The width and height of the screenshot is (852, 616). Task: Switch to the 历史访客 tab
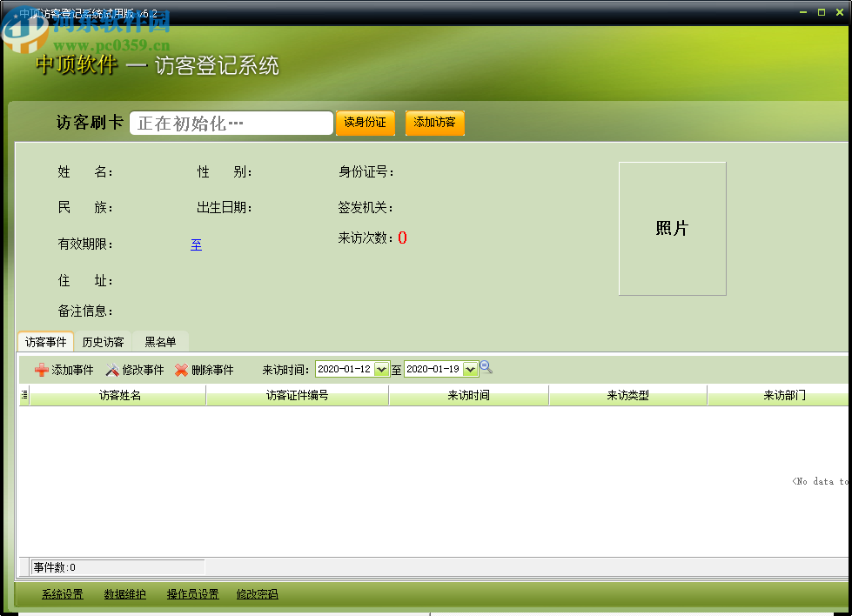pos(103,342)
